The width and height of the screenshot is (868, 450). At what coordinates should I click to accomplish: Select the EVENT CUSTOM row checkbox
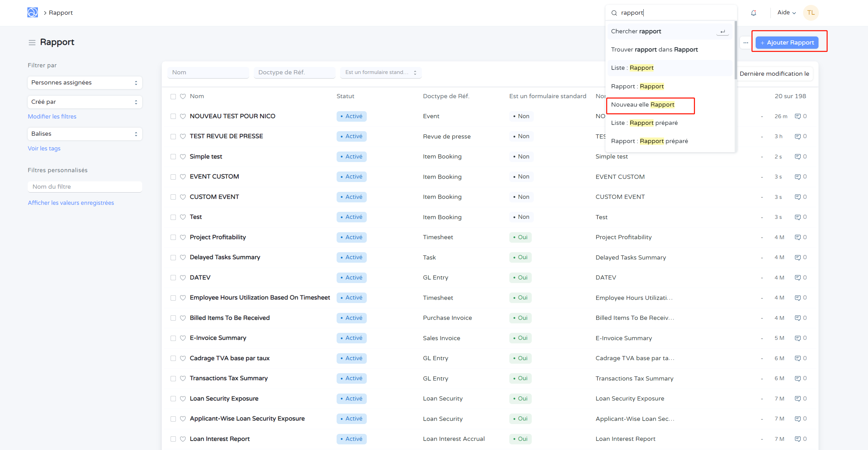pos(173,177)
